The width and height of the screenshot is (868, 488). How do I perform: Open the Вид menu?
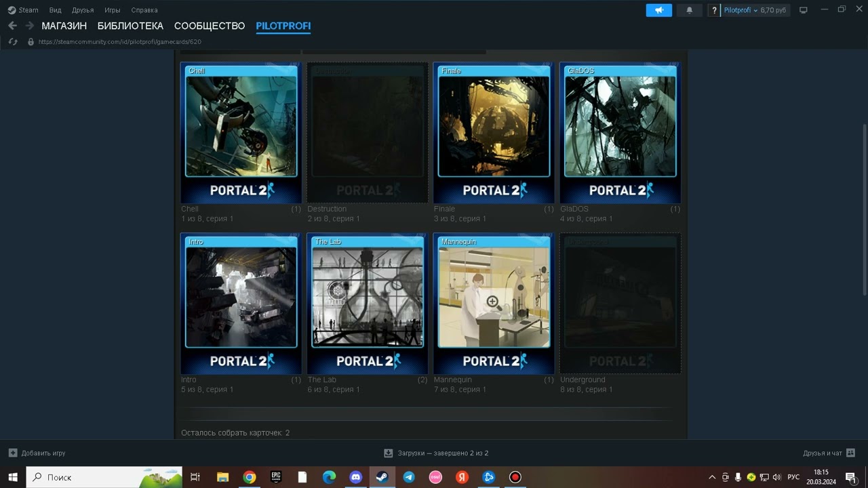pyautogui.click(x=55, y=10)
